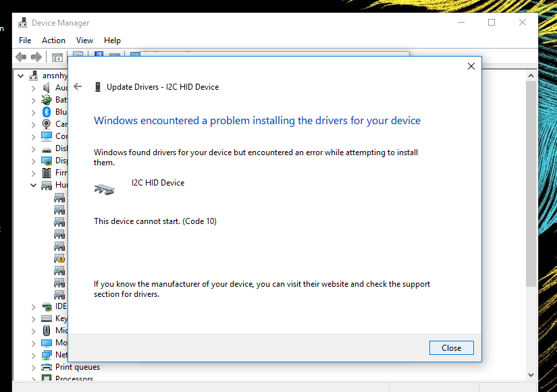
Task: Click the I2C HID Device keyboard icon in dialog
Action: (x=105, y=190)
